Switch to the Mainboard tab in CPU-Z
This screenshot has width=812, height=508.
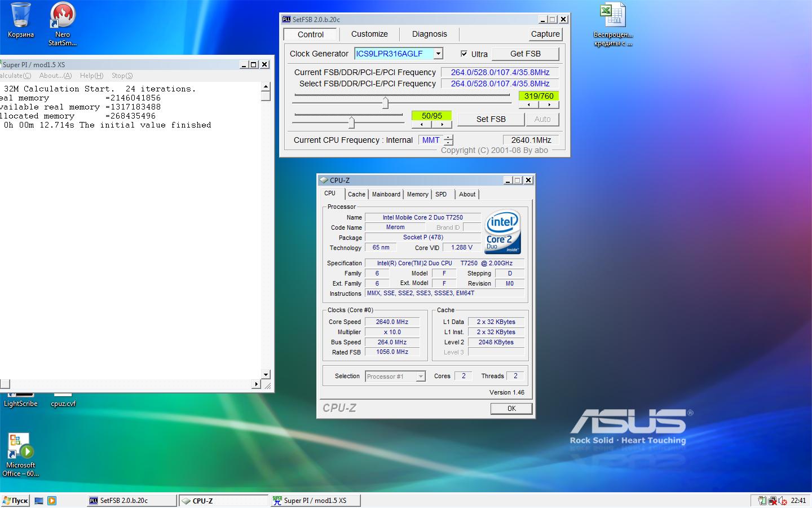pos(386,194)
